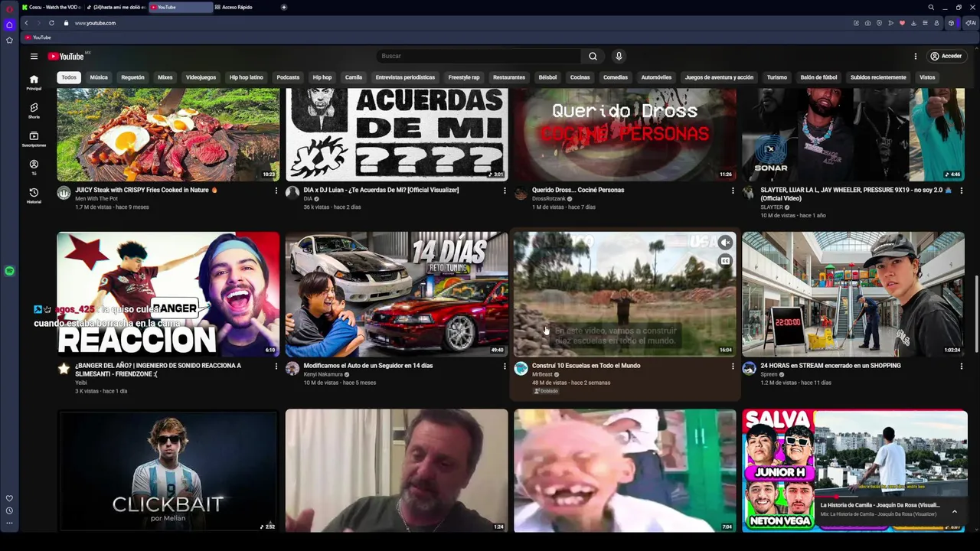The height and width of the screenshot is (551, 980).
Task: Open options menu for Querido Dross video
Action: point(733,191)
